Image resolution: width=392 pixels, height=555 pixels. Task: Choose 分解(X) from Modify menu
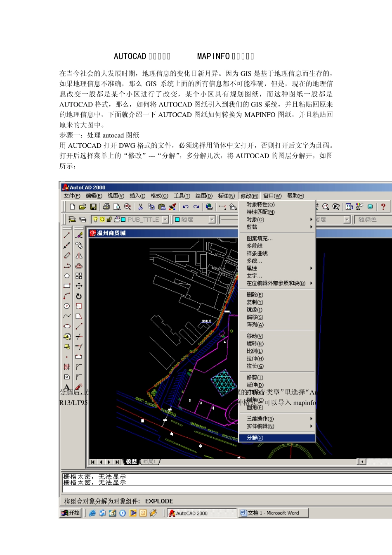pos(277,438)
